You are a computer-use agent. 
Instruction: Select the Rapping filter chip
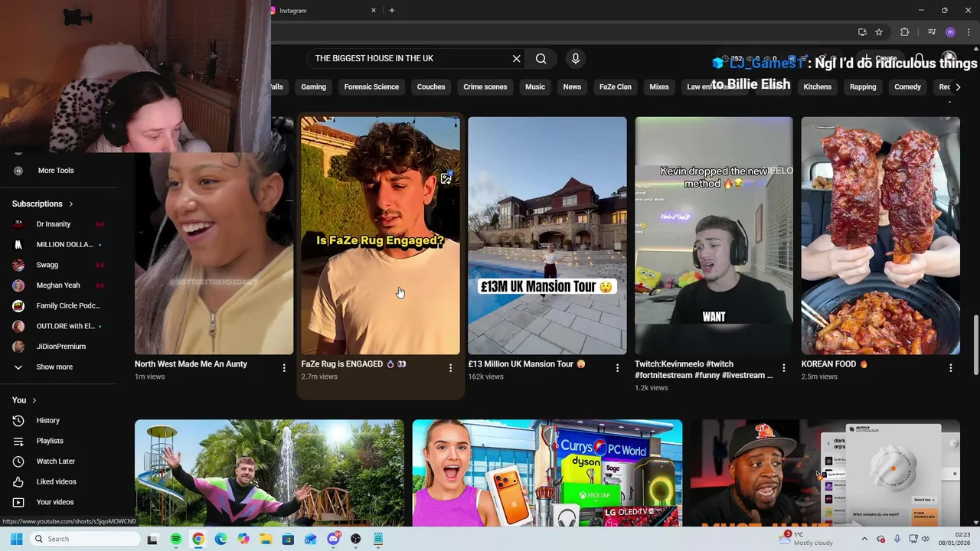[x=863, y=87]
